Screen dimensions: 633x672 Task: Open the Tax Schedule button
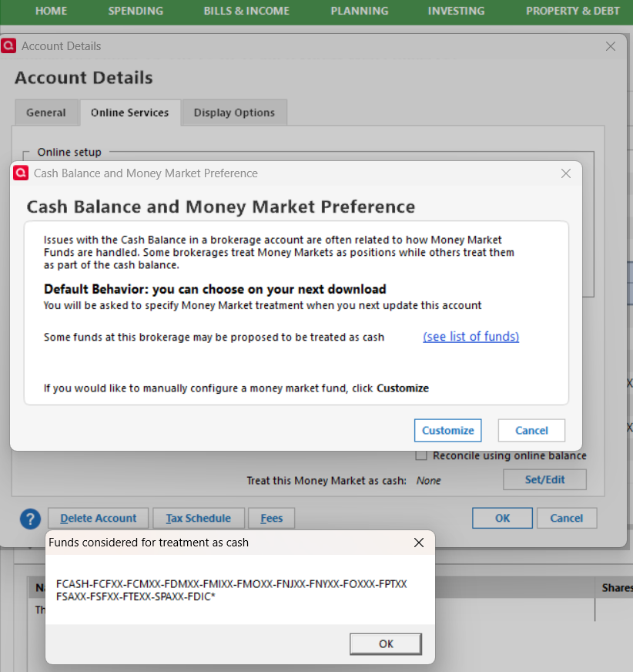point(199,518)
